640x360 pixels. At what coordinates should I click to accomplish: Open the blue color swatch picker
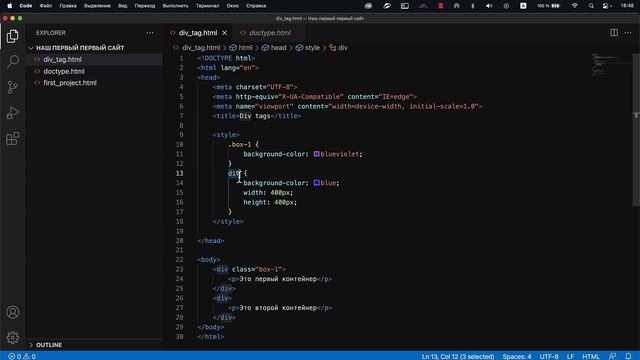pos(317,183)
